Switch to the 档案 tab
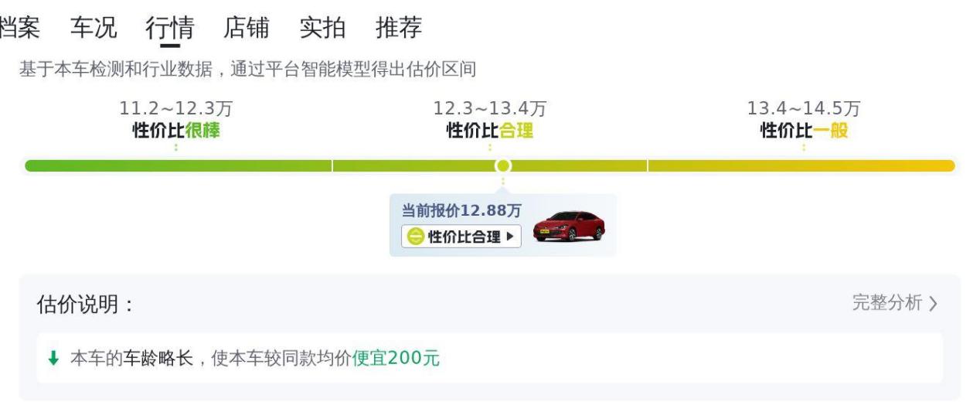The image size is (980, 402). click(19, 28)
